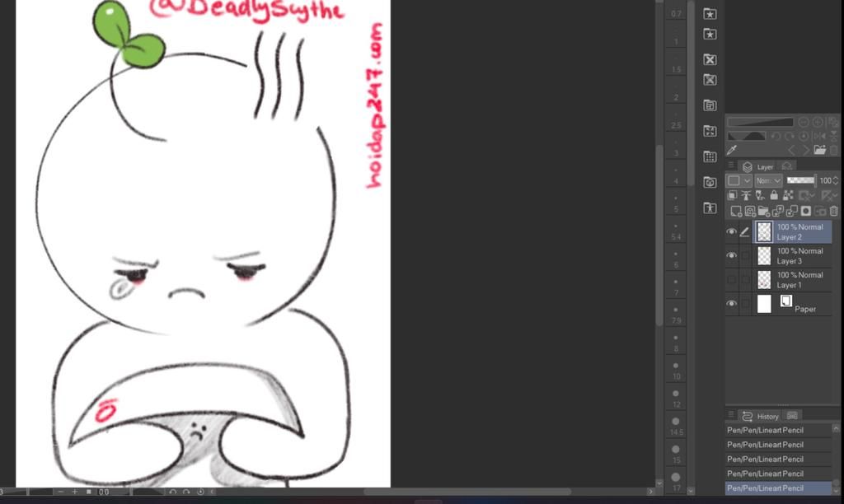
Task: Open the first star folder material icon
Action: click(710, 14)
